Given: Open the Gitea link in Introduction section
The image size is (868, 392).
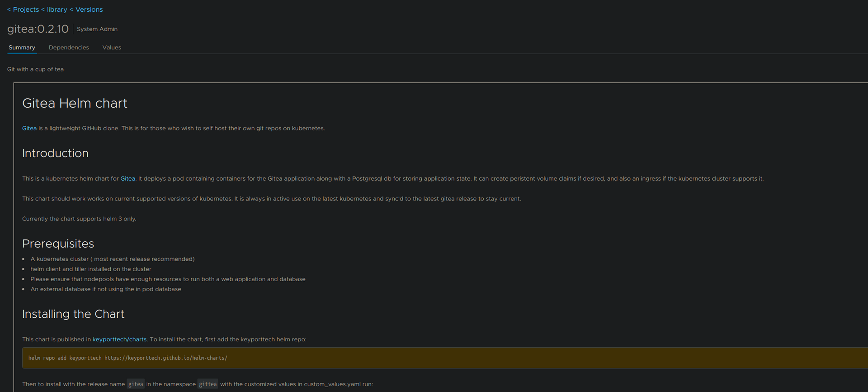Looking at the screenshot, I should pos(128,179).
